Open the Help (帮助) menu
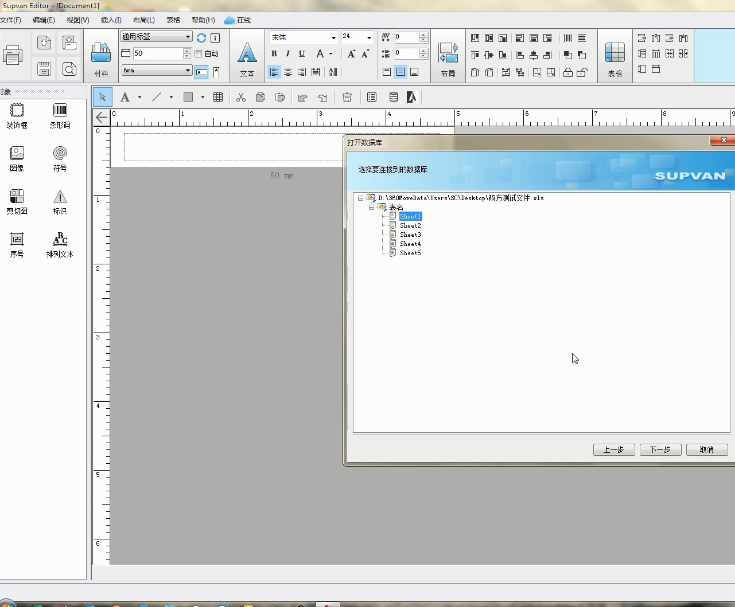 coord(203,20)
